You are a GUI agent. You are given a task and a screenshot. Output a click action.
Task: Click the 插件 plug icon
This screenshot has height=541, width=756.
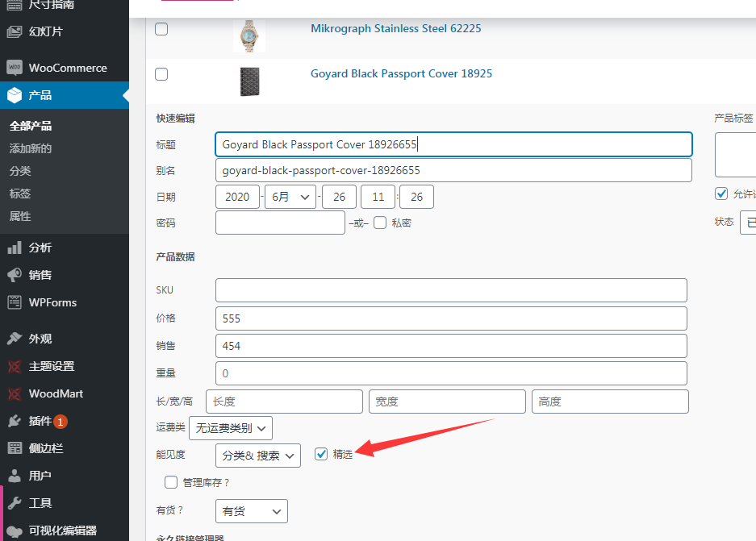click(x=15, y=421)
